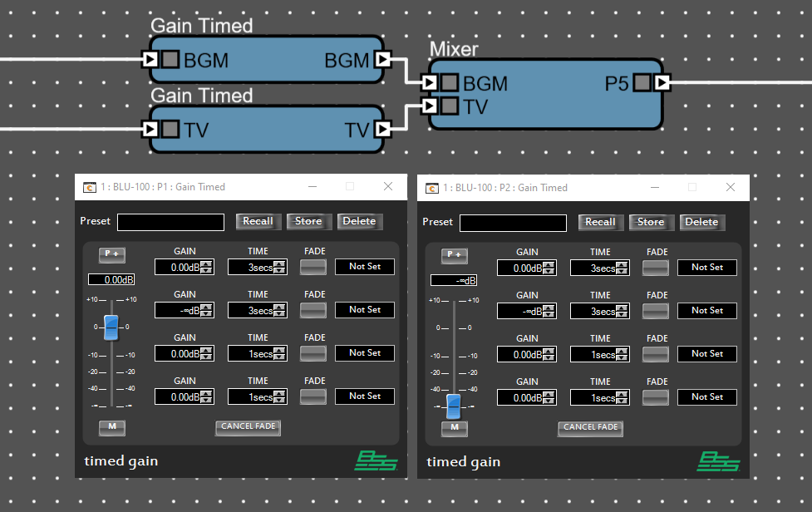Click the 0.00dB fader value box in P1
812x512 pixels.
pos(111,279)
